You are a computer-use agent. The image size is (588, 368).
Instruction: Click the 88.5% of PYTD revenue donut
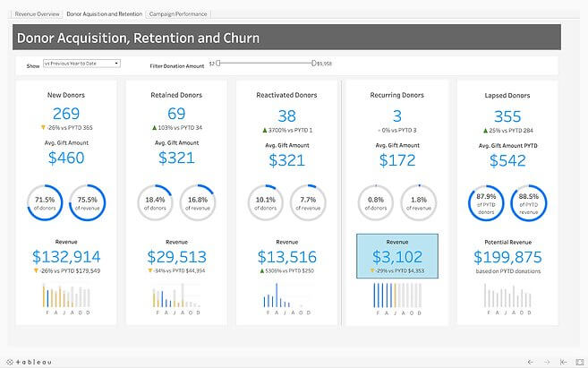pos(528,202)
